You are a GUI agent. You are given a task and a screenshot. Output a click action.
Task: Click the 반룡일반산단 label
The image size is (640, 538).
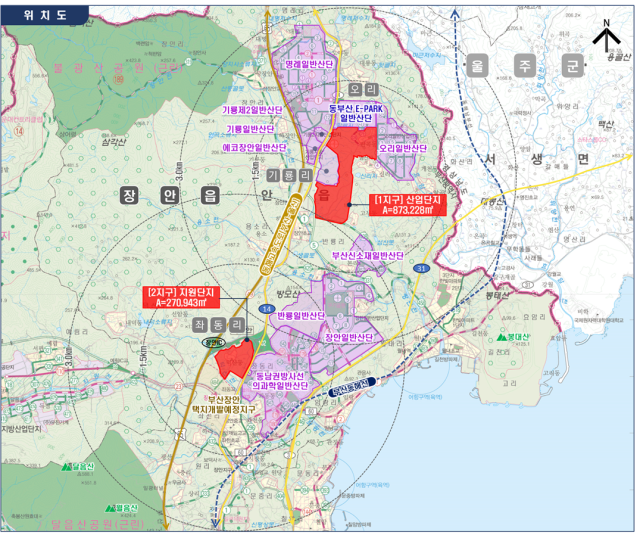pyautogui.click(x=301, y=315)
